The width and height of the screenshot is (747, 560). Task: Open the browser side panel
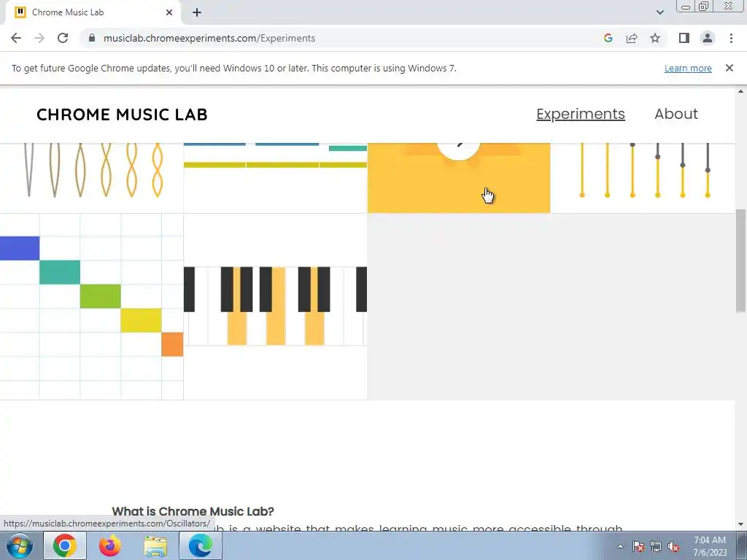click(x=684, y=38)
